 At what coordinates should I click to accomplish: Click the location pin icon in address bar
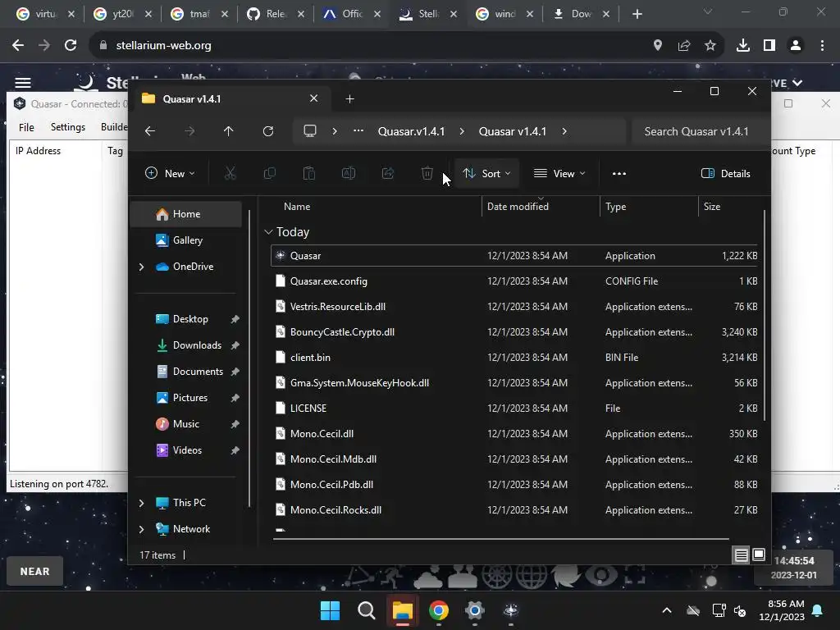[x=658, y=46]
